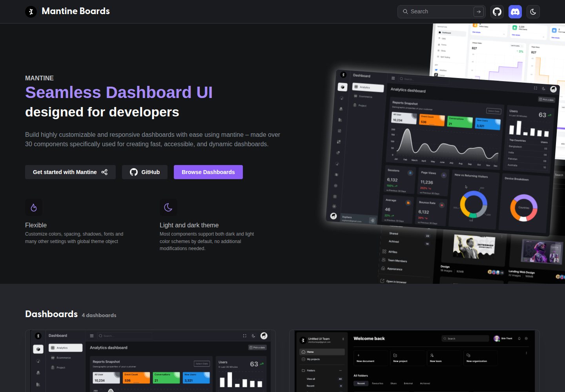565x392 pixels.
Task: Click moon icon above Light and dark theme
Action: pos(168,207)
